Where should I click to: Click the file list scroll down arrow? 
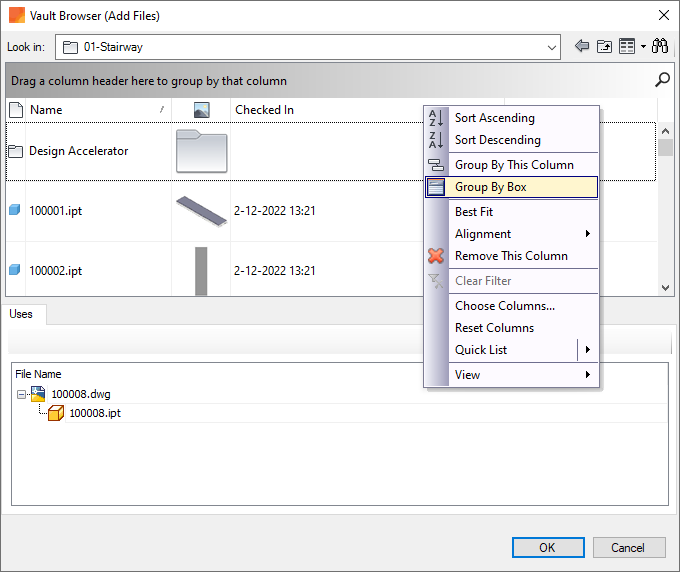point(665,288)
